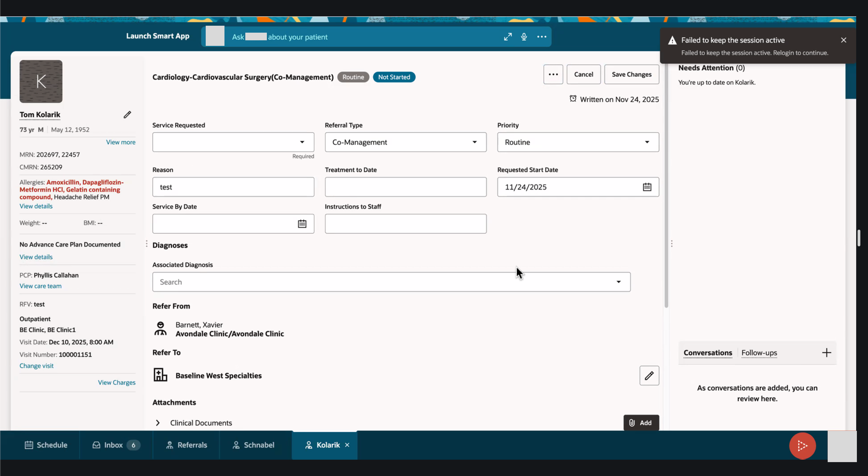Activate the microphone in the Ask bar

pos(524,37)
